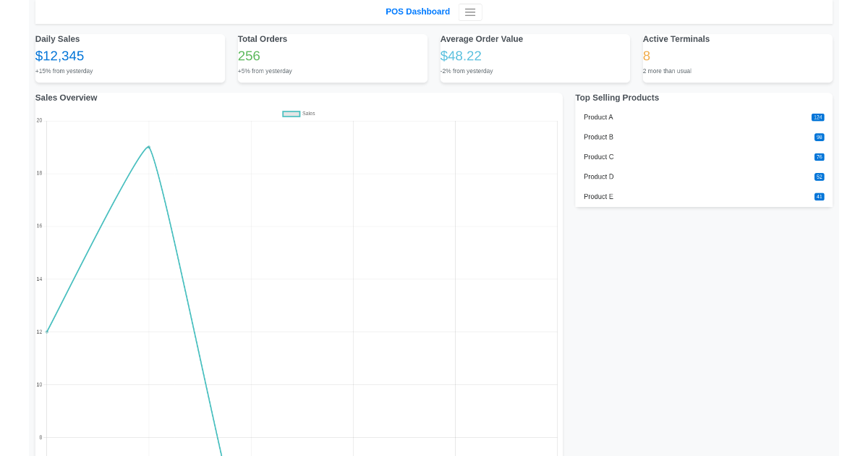
Task: Select the Average Order Value card
Action: coord(535,58)
